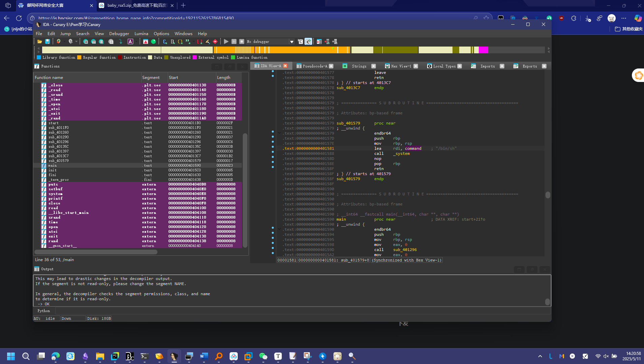This screenshot has height=364, width=644.
Task: Click the highlighted debugger 'C' toolbar icon
Action: [x=308, y=41]
